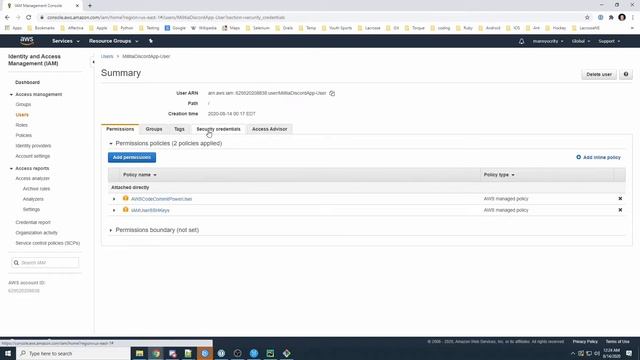
Task: Click the IAMUserSSHKeys policy orange icon
Action: (x=126, y=210)
